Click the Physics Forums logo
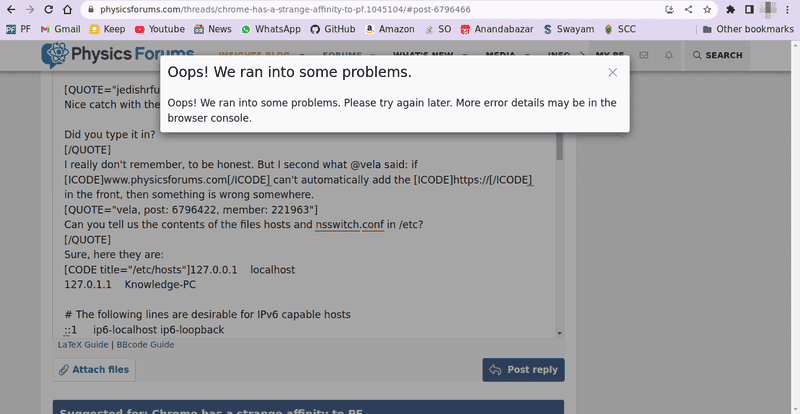 [103, 55]
